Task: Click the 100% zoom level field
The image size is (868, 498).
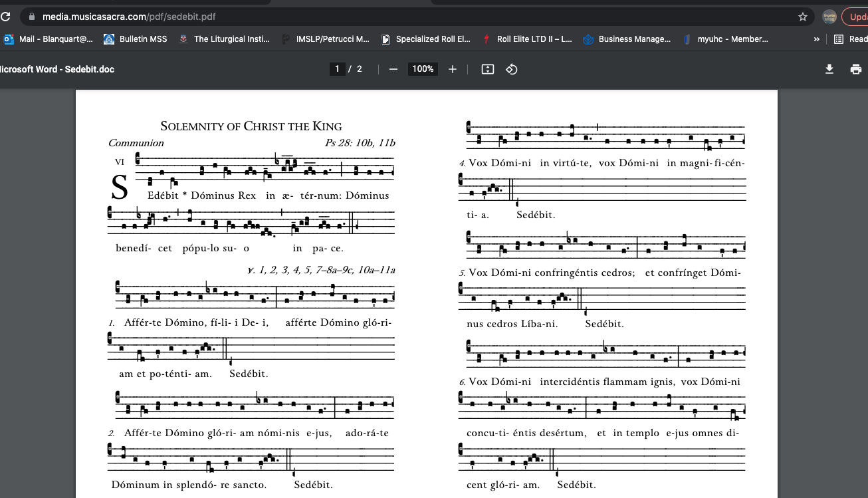Action: pos(422,69)
